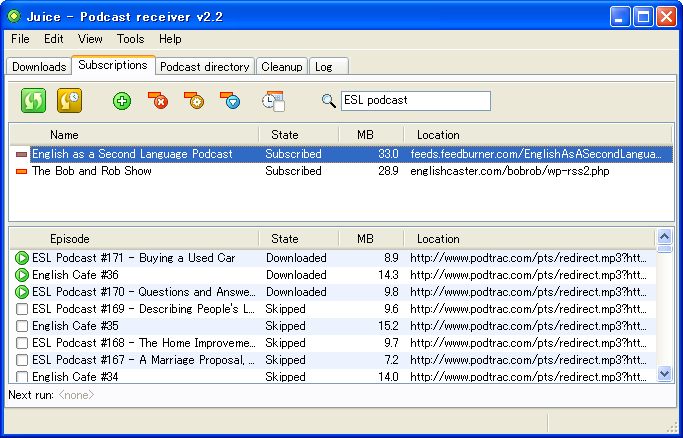This screenshot has height=438, width=683.
Task: Check the box for ESL Podcast #169
Action: coord(22,309)
